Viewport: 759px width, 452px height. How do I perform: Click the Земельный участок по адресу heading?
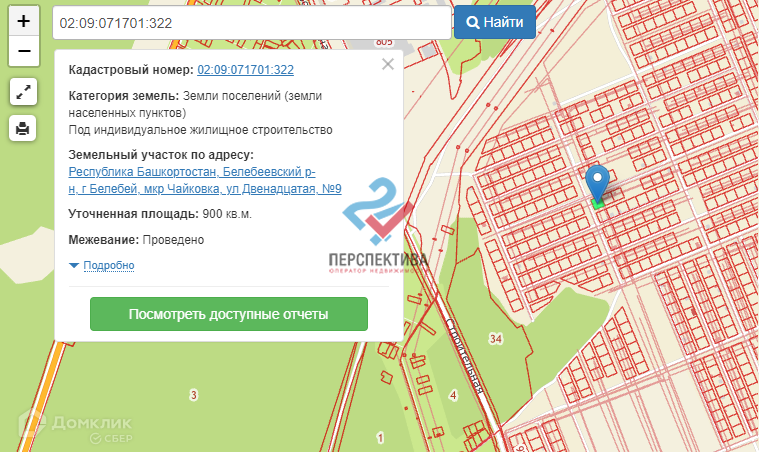coord(161,155)
